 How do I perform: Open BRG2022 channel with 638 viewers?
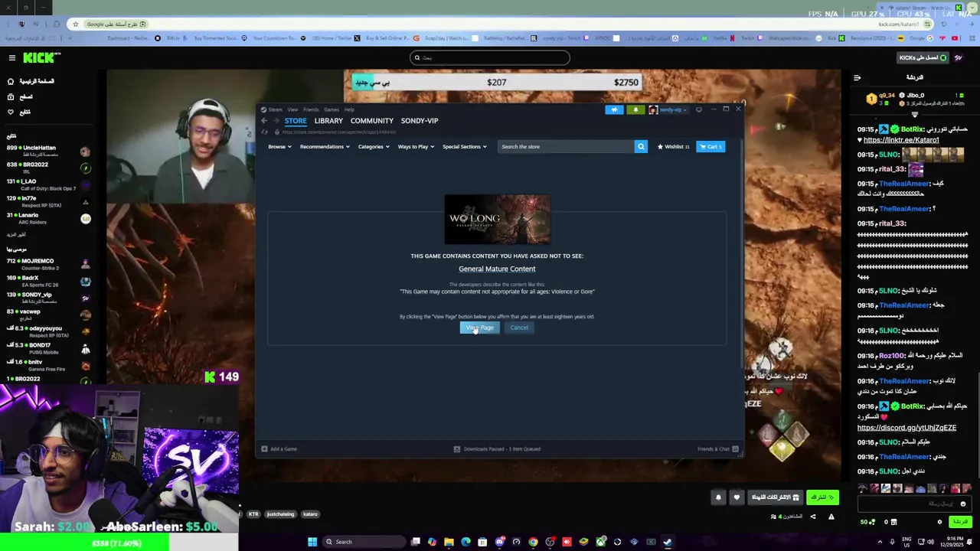50,168
